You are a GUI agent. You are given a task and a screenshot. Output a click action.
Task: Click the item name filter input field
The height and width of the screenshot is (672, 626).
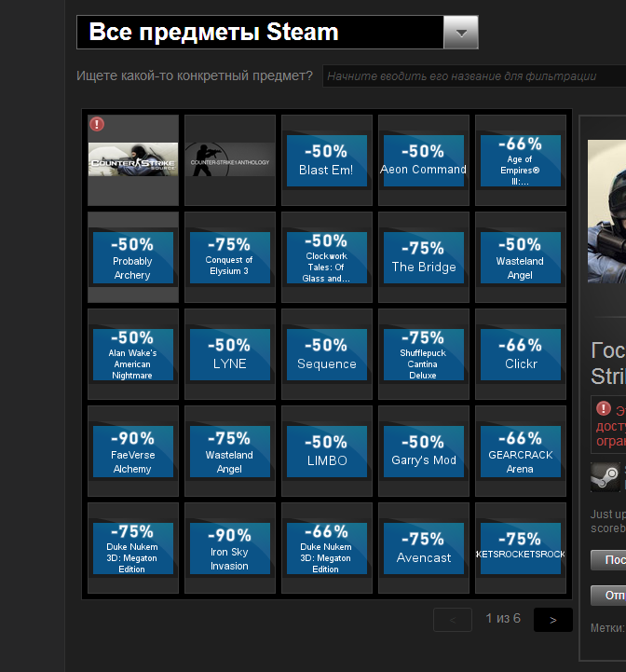pos(474,76)
